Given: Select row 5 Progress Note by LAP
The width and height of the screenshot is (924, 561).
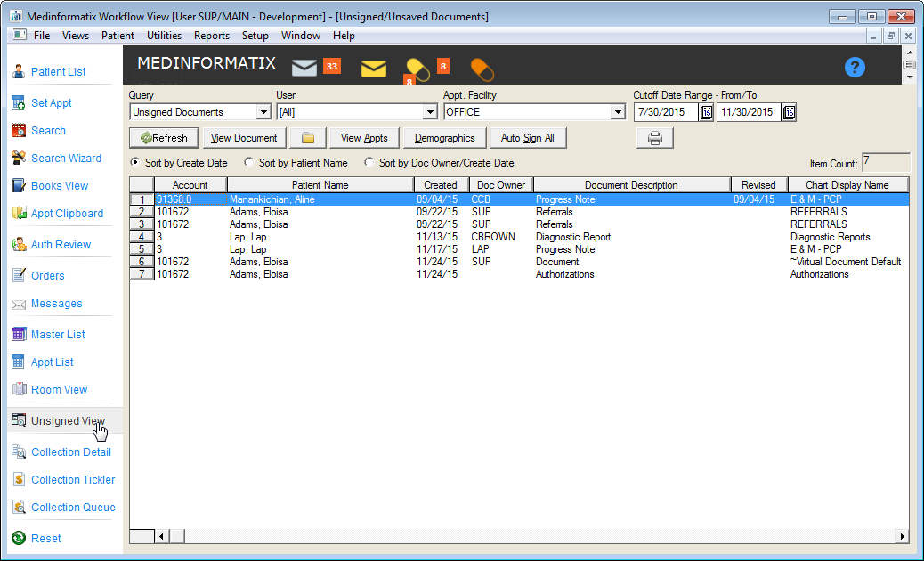Looking at the screenshot, I should point(519,249).
